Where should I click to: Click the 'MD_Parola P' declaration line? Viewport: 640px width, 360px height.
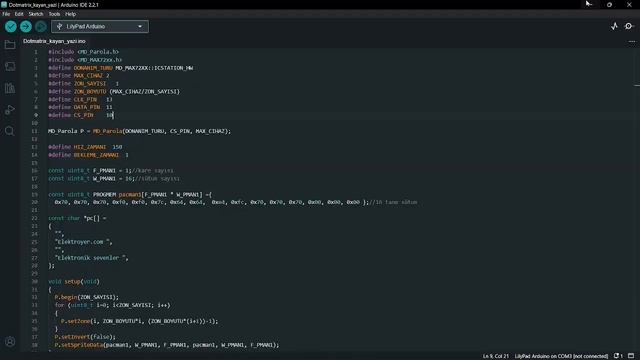tap(139, 131)
